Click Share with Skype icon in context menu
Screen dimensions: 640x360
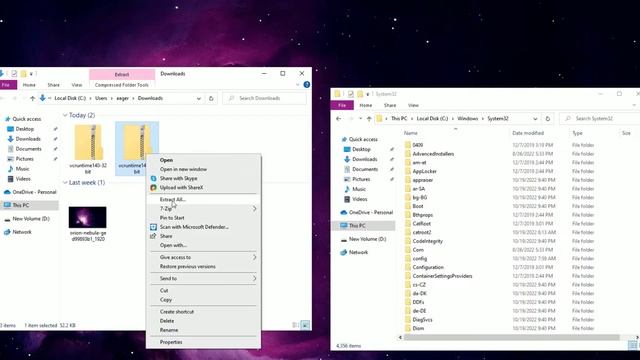153,178
